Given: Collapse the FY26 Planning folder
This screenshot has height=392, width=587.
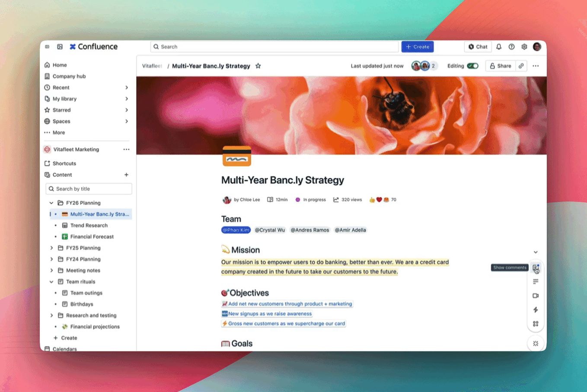Looking at the screenshot, I should pos(51,203).
